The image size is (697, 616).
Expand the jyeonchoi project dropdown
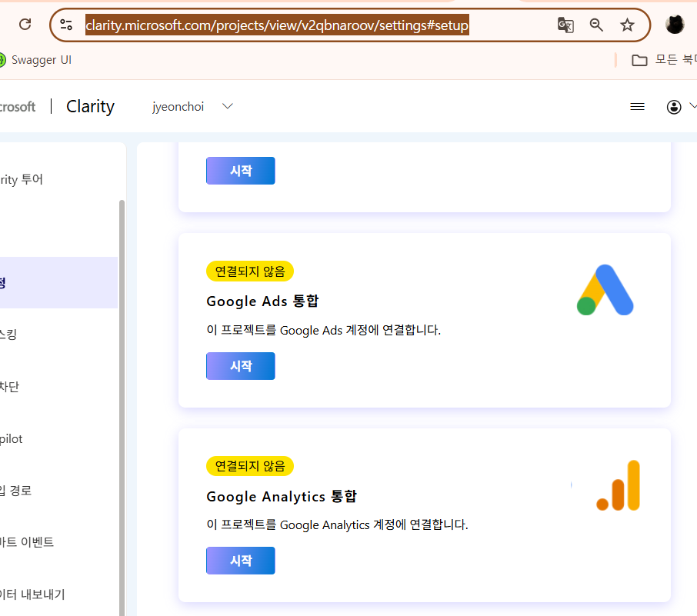click(x=192, y=107)
